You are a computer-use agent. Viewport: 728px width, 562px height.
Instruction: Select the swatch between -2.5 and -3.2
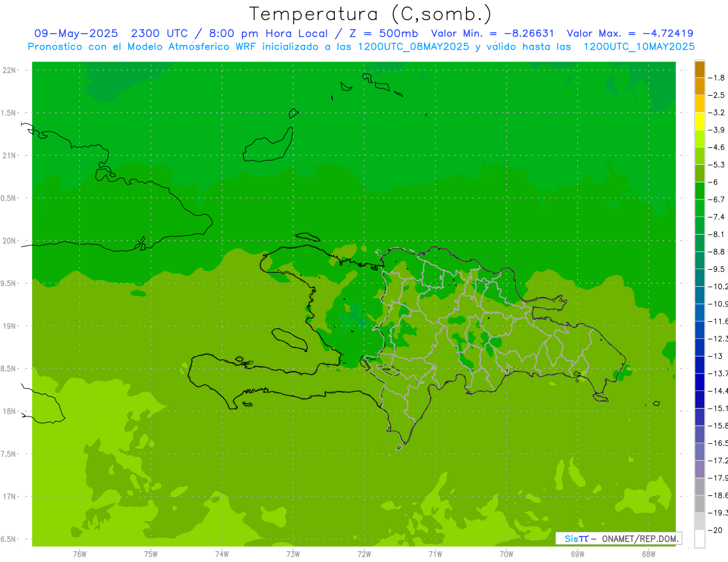point(699,104)
